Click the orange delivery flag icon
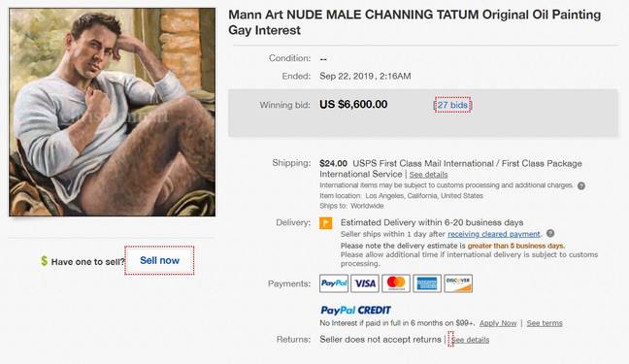Screen dimensions: 629x364 (326, 222)
